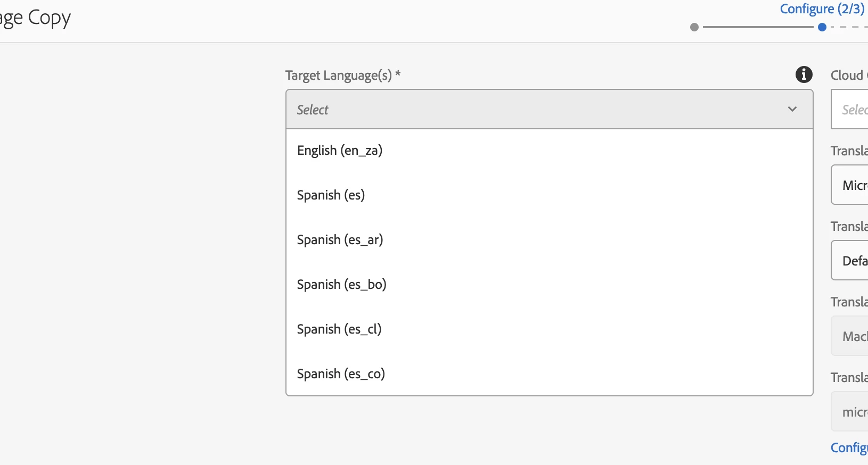The width and height of the screenshot is (868, 465).
Task: Click the blue current-step dot
Action: pos(822,27)
